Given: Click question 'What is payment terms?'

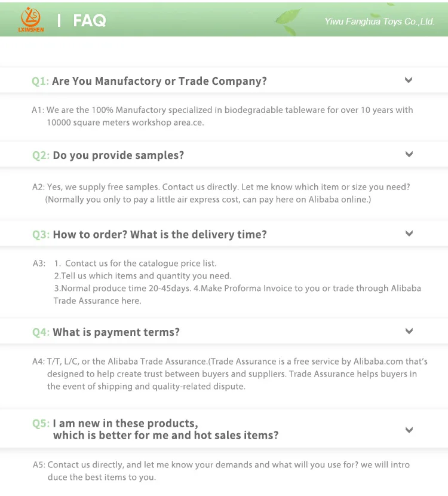Looking at the screenshot, I should click(x=116, y=332).
